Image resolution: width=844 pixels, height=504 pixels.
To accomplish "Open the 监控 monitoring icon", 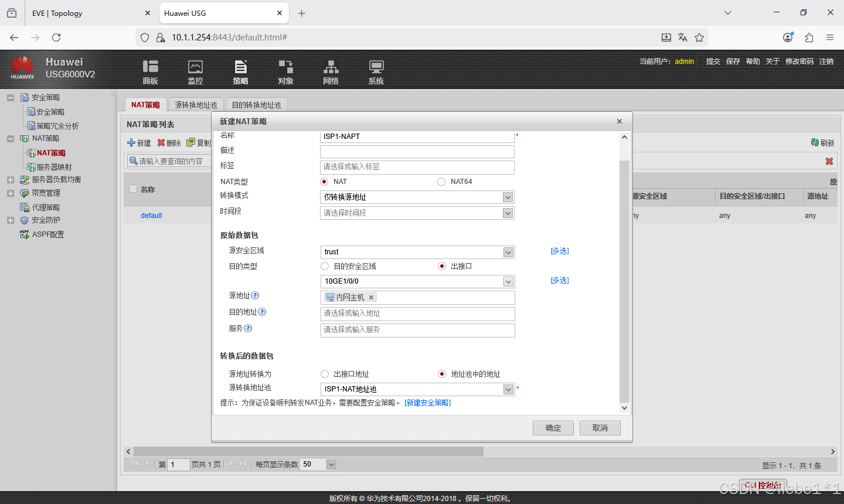I will point(195,67).
